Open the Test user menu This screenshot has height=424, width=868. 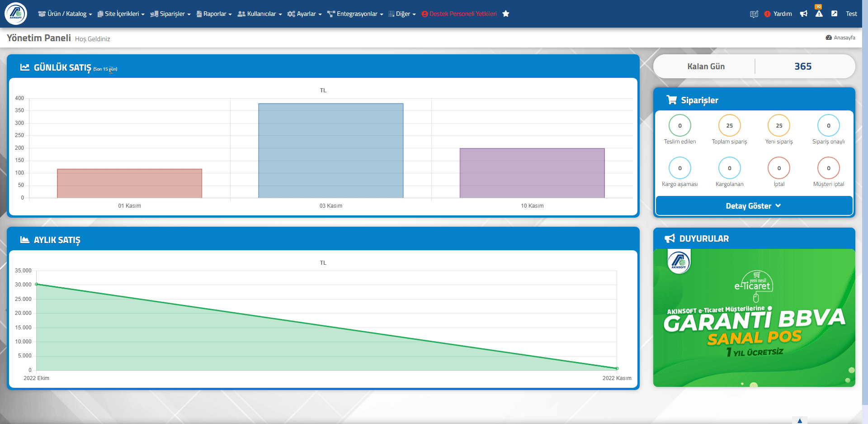tap(851, 14)
